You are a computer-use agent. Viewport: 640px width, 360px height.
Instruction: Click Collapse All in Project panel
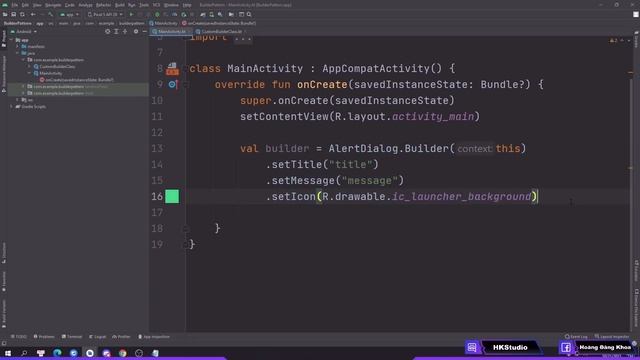click(125, 31)
